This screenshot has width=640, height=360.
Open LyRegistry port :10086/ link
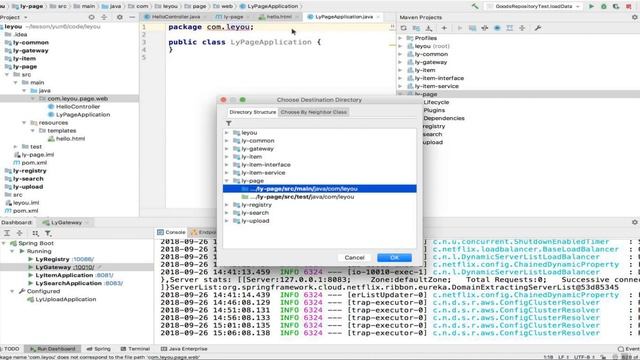83,259
